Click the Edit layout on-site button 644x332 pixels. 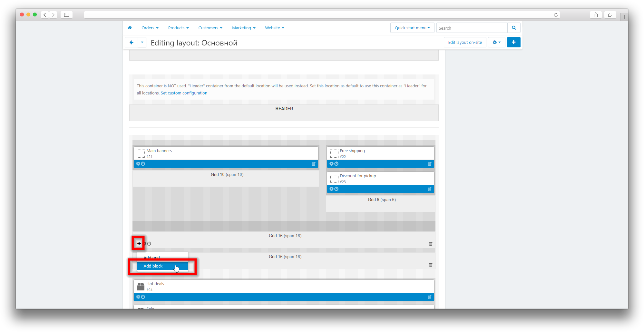[465, 42]
